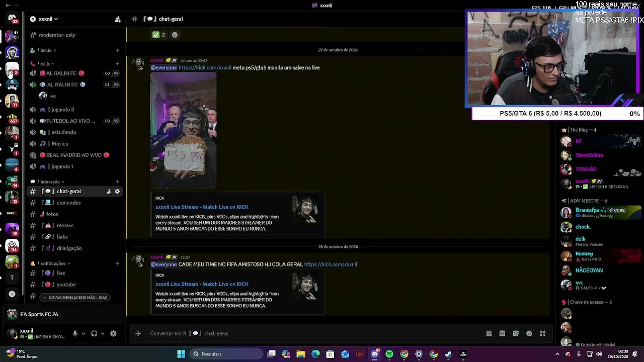644x362 pixels.
Task: Click NOVAS MENSAGENS NÃO LIDAS button
Action: 75,298
